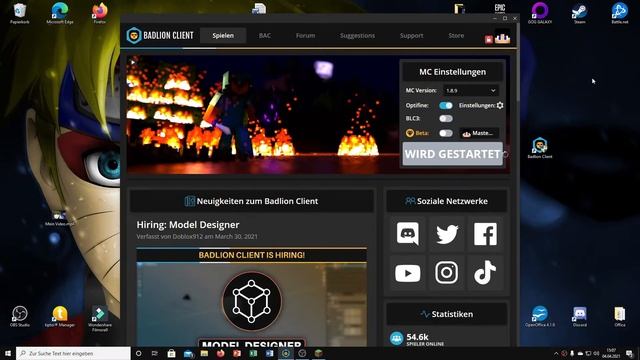Click the WIRD GESTARTET launch button

[452, 154]
